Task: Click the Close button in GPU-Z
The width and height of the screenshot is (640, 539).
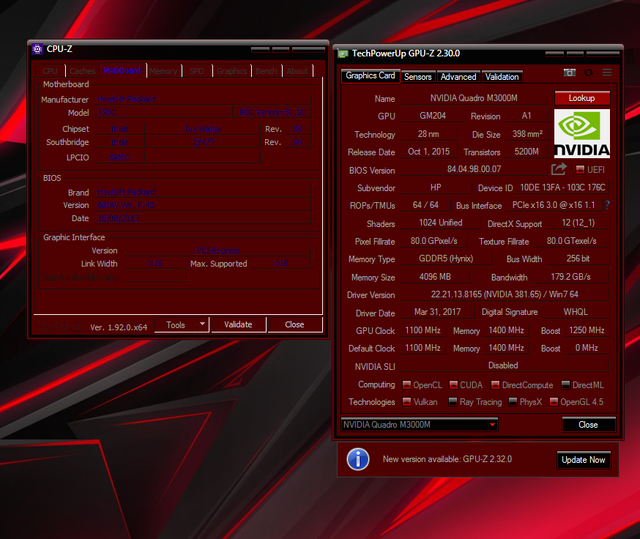Action: pos(588,425)
